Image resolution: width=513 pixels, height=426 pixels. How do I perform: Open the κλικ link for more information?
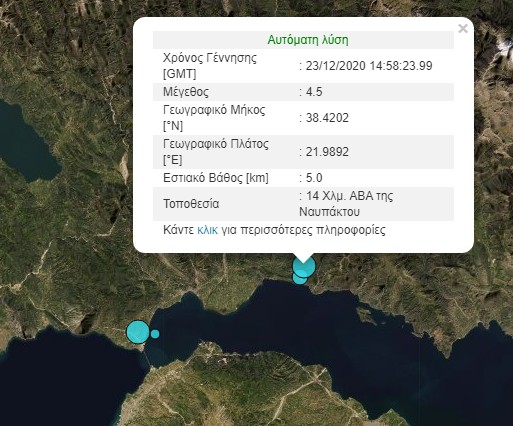pyautogui.click(x=207, y=230)
